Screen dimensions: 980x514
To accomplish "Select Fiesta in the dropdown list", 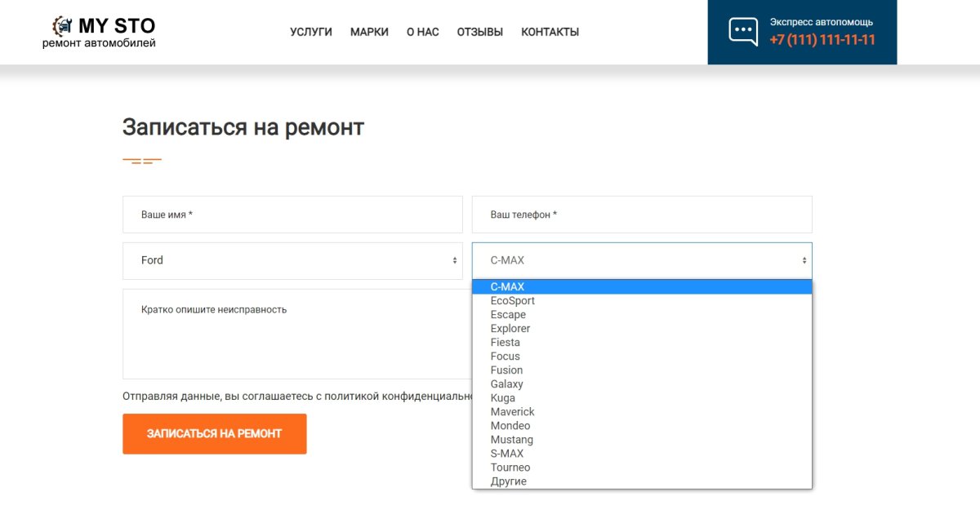I will pos(505,342).
